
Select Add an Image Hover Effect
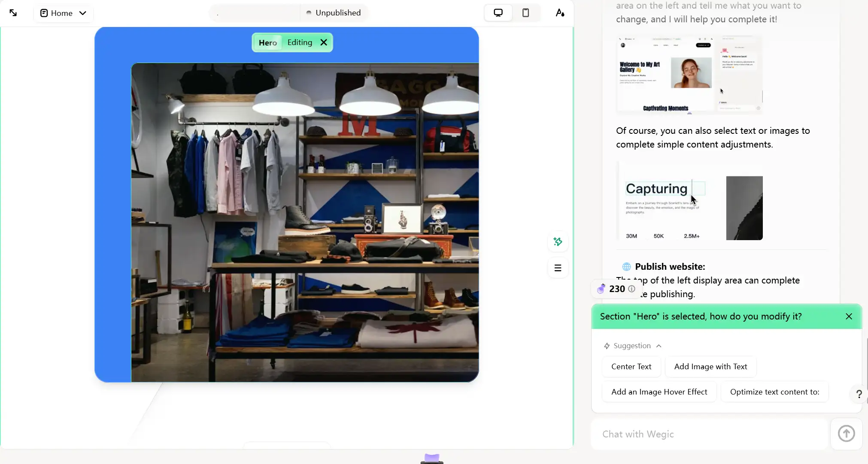(x=659, y=392)
